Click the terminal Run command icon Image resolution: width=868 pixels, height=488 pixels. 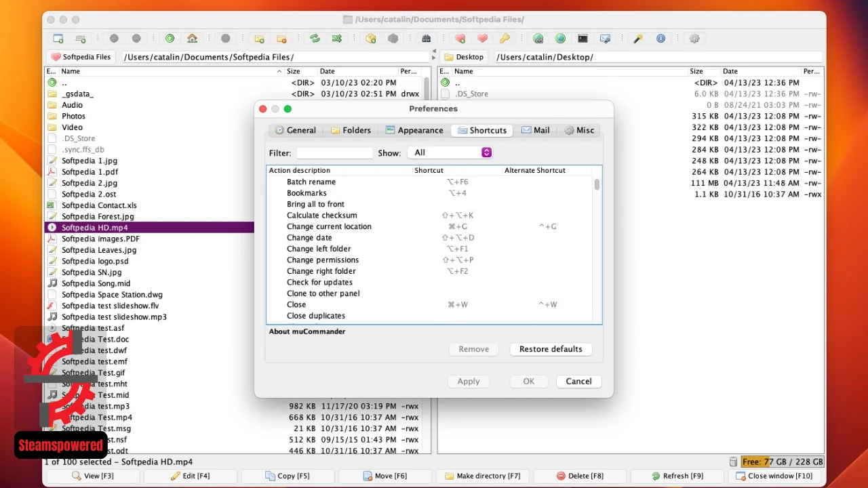click(583, 39)
